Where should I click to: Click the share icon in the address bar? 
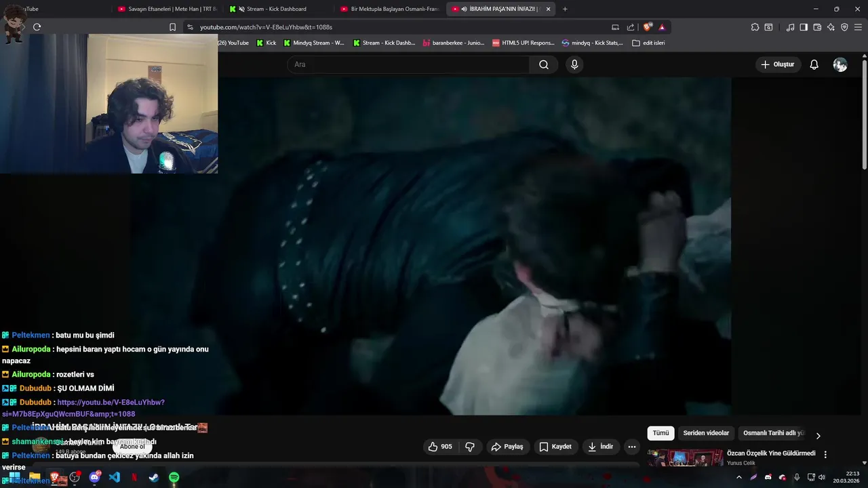[631, 27]
